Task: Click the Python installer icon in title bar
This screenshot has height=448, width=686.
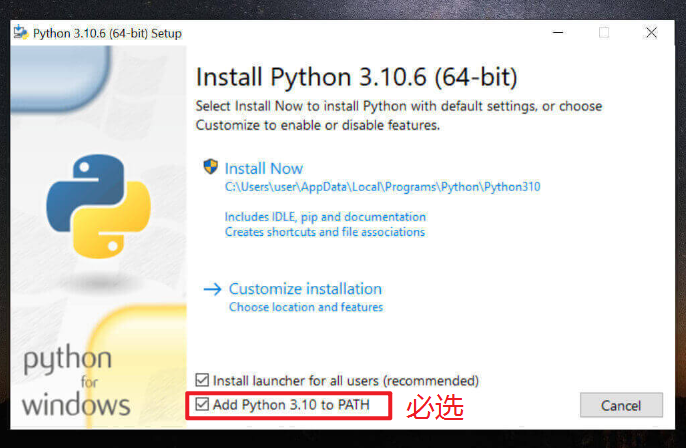Action: point(19,32)
